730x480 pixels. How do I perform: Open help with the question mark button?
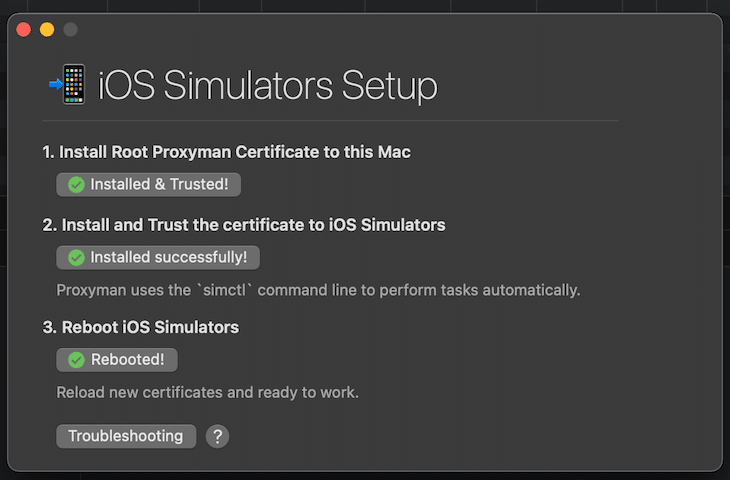click(217, 436)
